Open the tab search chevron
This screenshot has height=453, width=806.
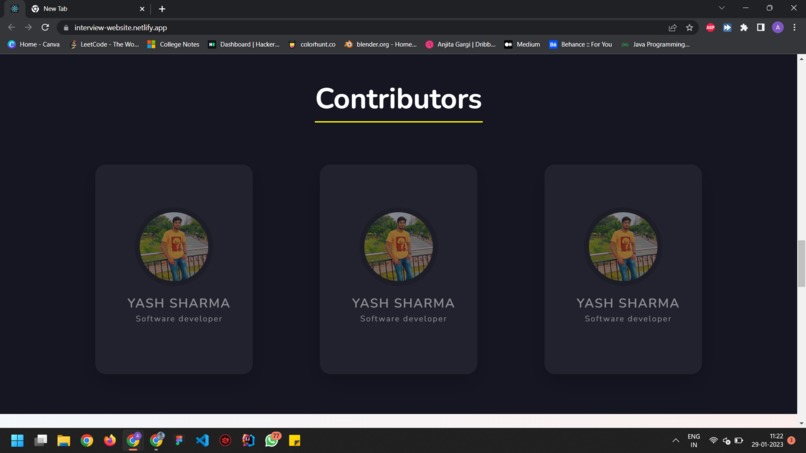[x=722, y=8]
